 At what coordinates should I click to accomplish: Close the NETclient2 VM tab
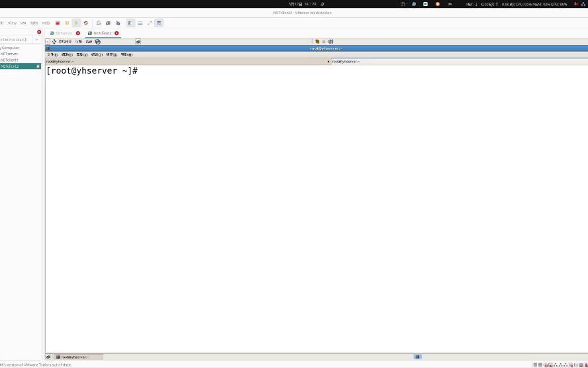coord(117,33)
